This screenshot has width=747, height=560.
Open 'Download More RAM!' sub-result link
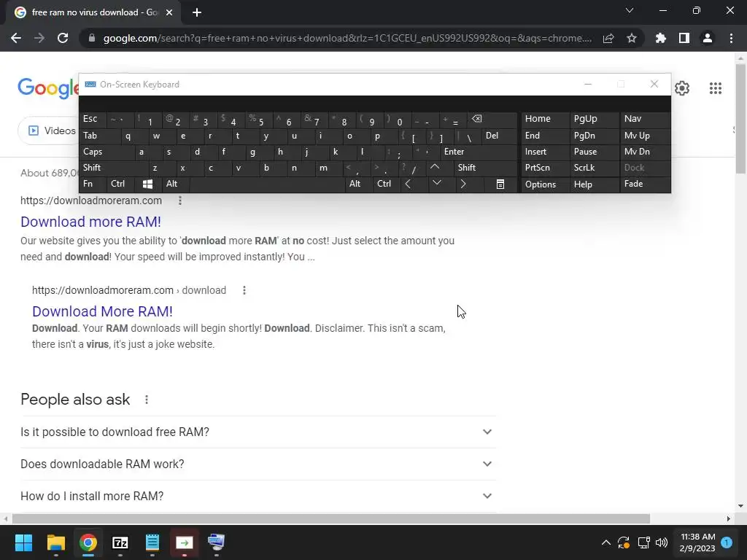(x=102, y=311)
